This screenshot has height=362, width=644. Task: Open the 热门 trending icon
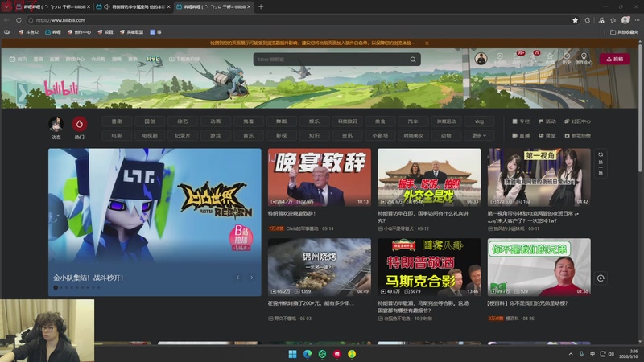[79, 124]
